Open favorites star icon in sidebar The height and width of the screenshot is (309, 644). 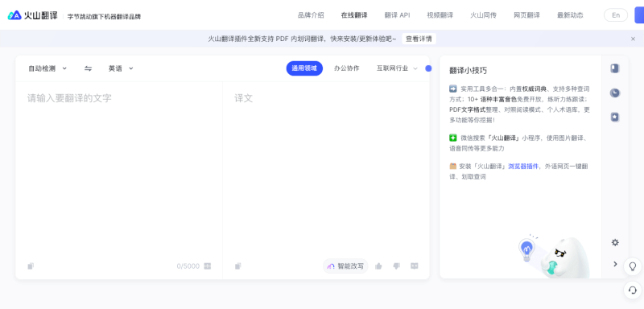[x=615, y=117]
